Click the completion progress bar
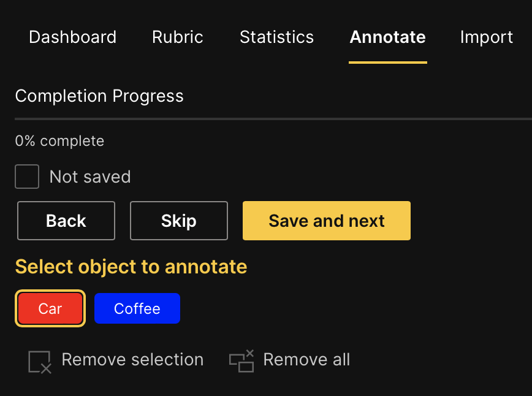 click(273, 118)
